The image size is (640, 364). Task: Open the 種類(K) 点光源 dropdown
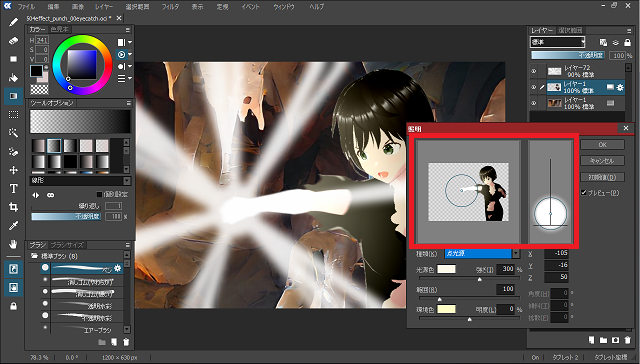click(482, 253)
